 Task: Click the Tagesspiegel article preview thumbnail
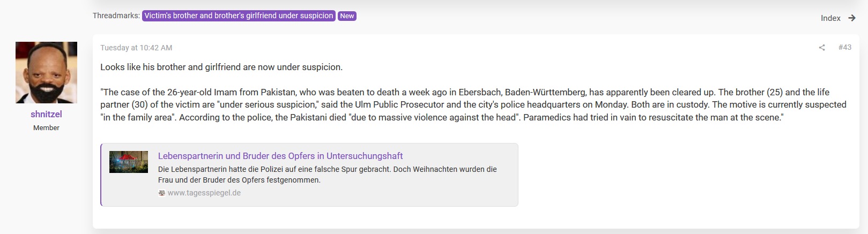pyautogui.click(x=129, y=162)
